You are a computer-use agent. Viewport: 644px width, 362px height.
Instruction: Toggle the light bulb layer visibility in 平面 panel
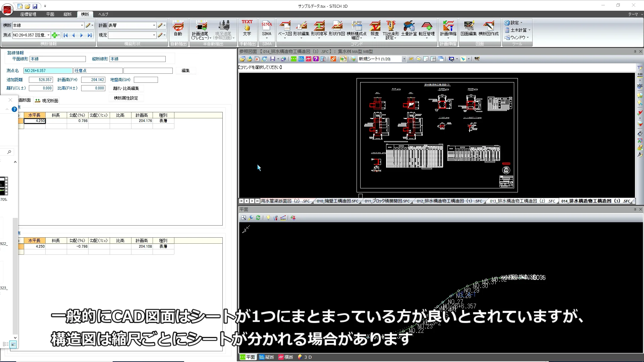[268, 218]
